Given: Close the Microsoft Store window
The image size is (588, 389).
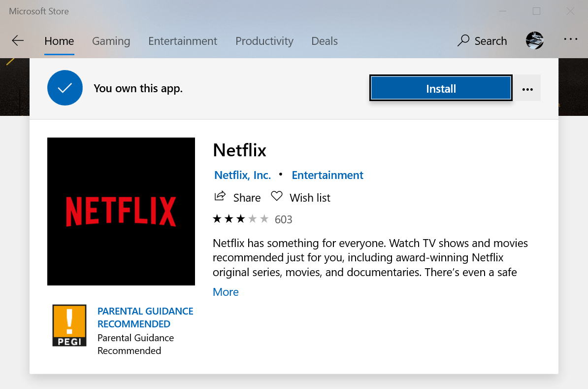Looking at the screenshot, I should [x=570, y=11].
